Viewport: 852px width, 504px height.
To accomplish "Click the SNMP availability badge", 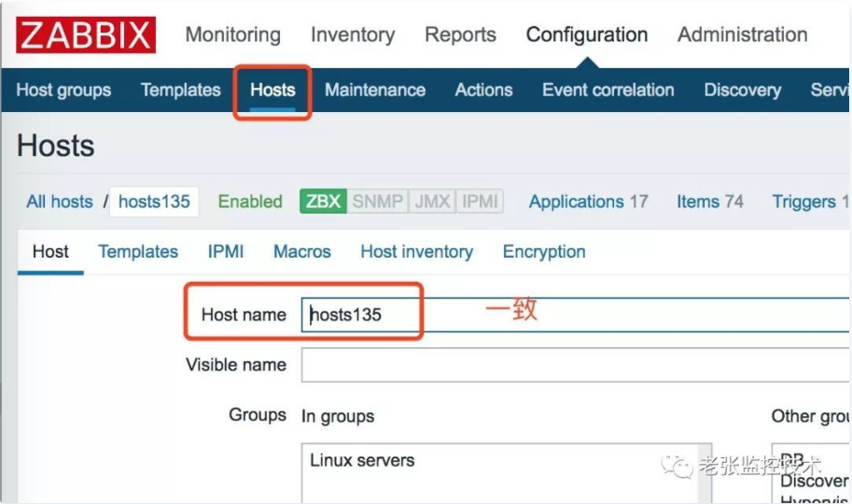I will pos(377,202).
